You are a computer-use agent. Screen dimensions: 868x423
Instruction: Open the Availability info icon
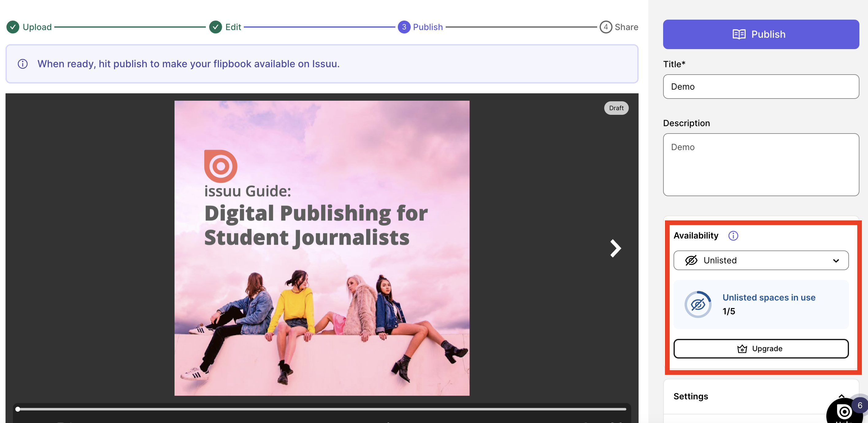tap(733, 235)
